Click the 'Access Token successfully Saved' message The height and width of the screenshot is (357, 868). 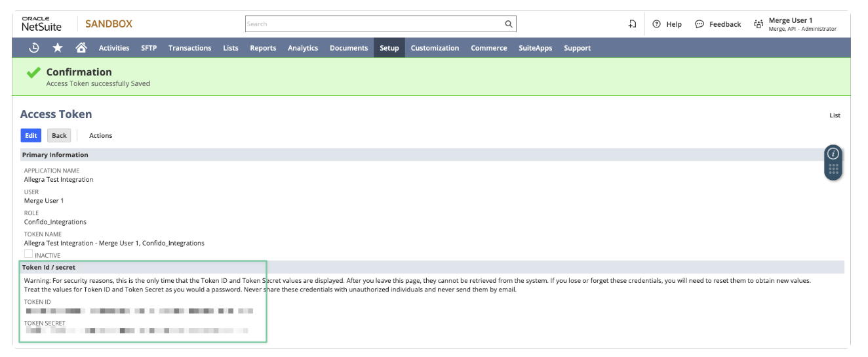pos(98,84)
